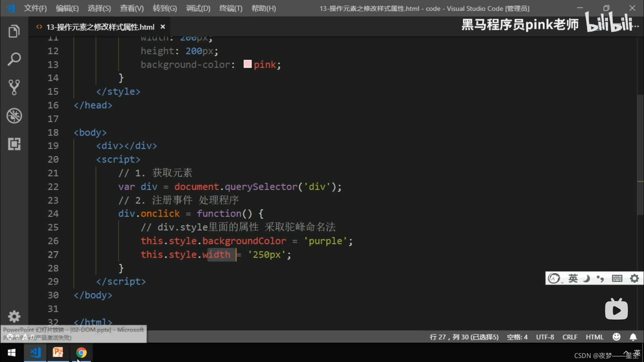Click the <body> opening tag on line 18
Image resolution: width=644 pixels, height=362 pixels.
[x=90, y=132]
